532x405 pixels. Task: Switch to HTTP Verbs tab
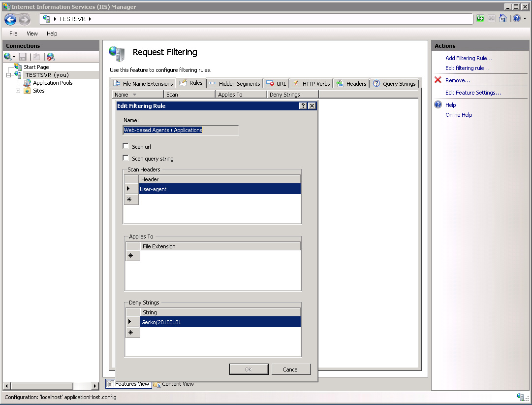click(311, 84)
